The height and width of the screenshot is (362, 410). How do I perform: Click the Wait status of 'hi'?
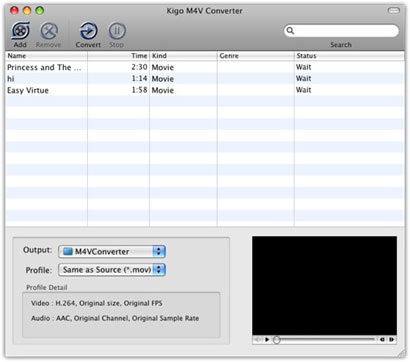point(303,78)
